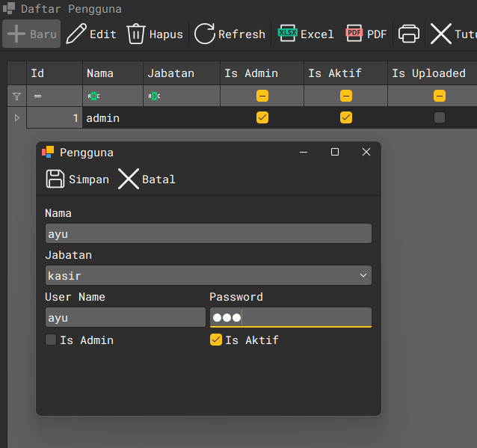Click the Simpan floppy disk icon
The image size is (477, 448).
(55, 179)
